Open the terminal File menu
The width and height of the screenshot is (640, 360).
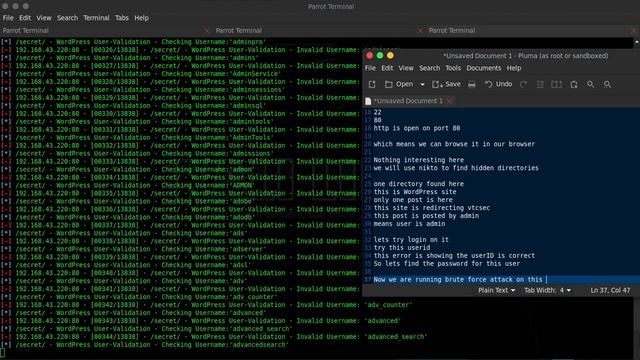(8, 18)
